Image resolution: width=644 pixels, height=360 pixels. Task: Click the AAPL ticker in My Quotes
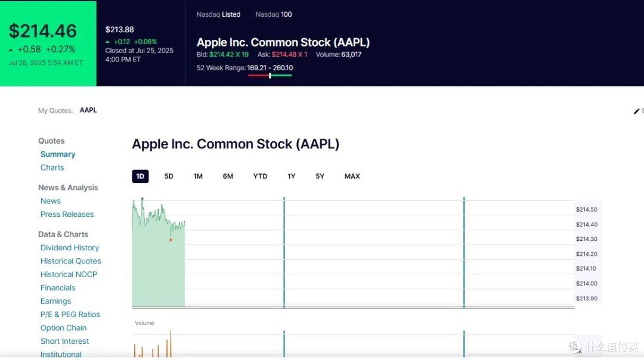[88, 110]
